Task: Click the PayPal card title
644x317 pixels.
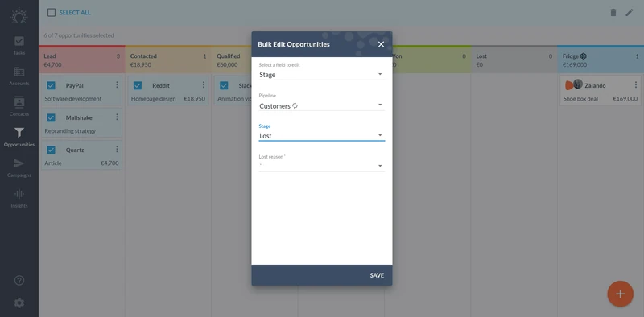Action: pyautogui.click(x=74, y=86)
